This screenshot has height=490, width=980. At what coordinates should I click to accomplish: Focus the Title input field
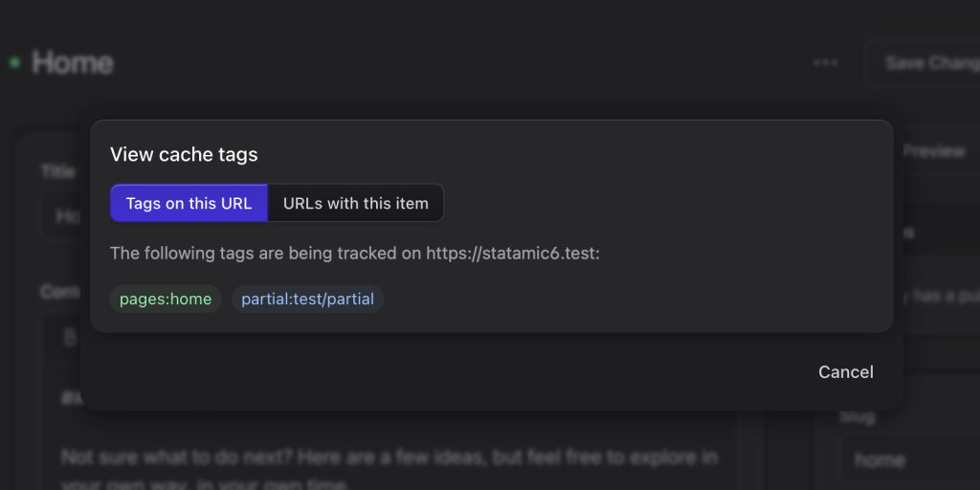coord(65,216)
